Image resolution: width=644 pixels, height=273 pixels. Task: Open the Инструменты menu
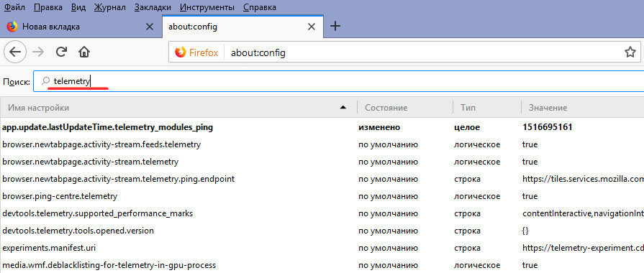pos(207,7)
